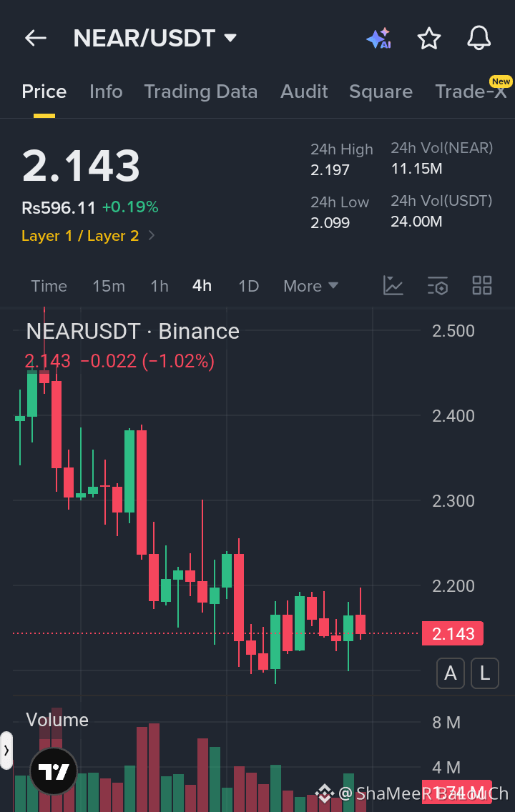Tap the 24h Vol(NEAR) value 11.15M
The image size is (515, 812).
tap(416, 168)
